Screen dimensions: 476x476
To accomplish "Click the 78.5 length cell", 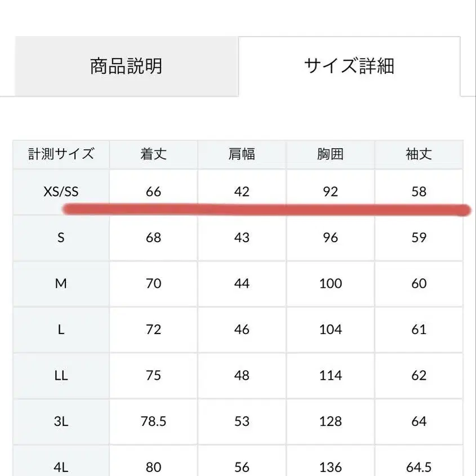I will (x=153, y=421).
